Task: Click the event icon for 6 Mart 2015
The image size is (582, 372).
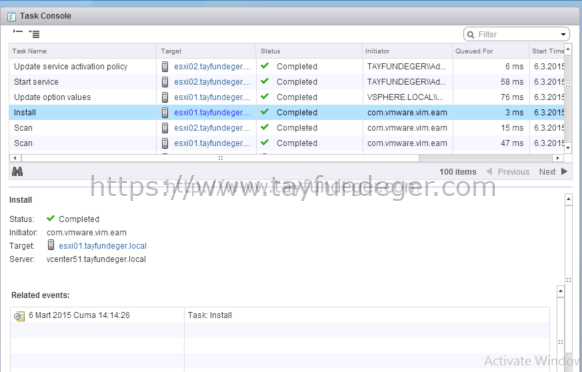Action: [x=19, y=316]
